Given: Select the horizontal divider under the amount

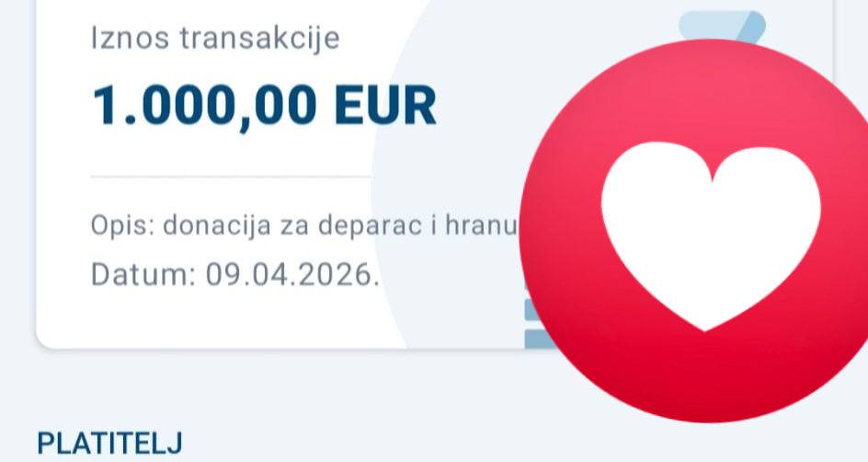Looking at the screenshot, I should [232, 177].
